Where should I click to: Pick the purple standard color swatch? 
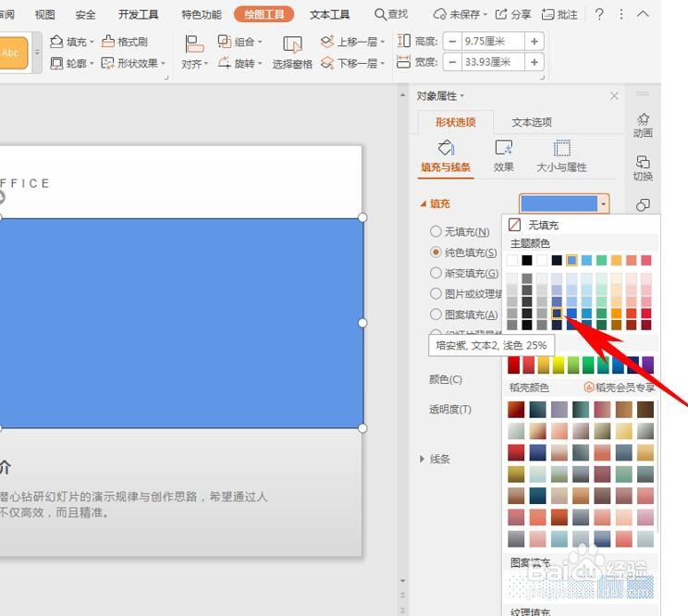(x=648, y=365)
